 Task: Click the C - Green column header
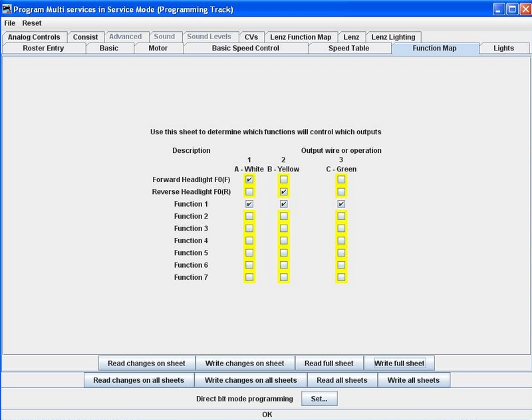click(341, 169)
